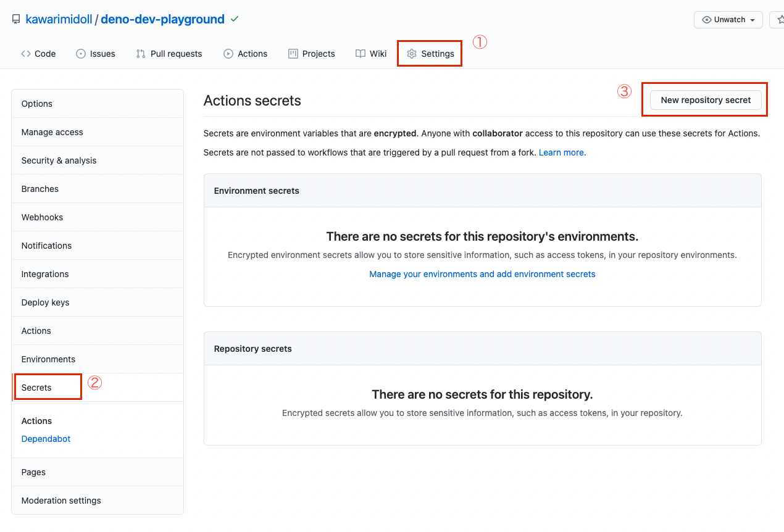Click the star icon button at top right

tap(780, 20)
